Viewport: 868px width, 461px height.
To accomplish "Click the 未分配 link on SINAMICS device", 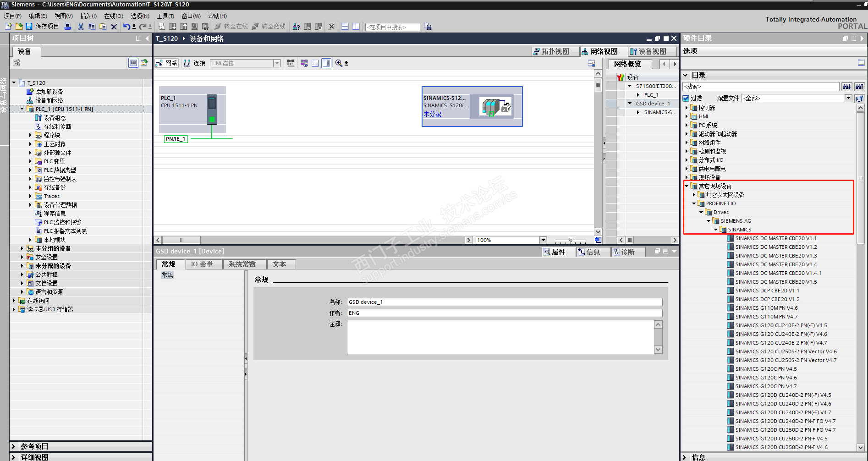I will tap(432, 114).
